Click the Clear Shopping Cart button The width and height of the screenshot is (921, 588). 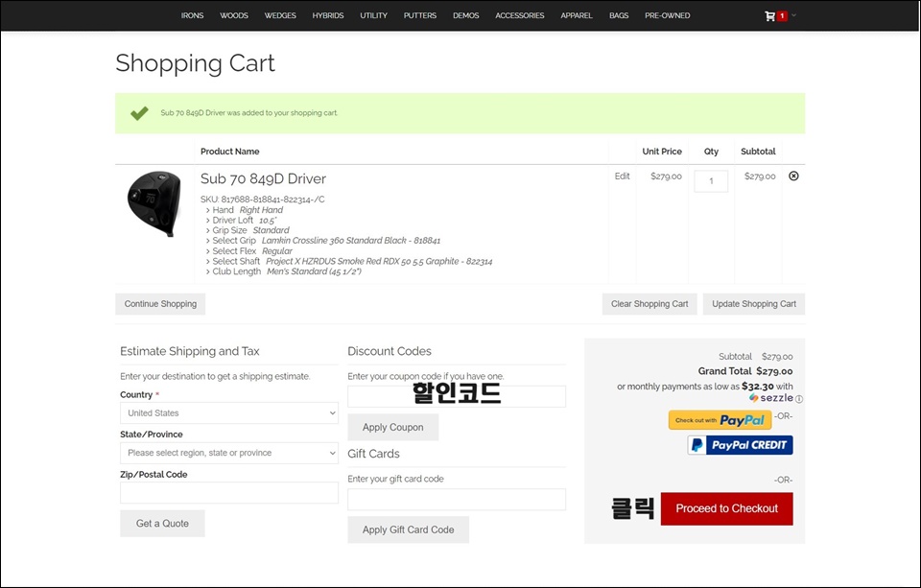click(649, 304)
